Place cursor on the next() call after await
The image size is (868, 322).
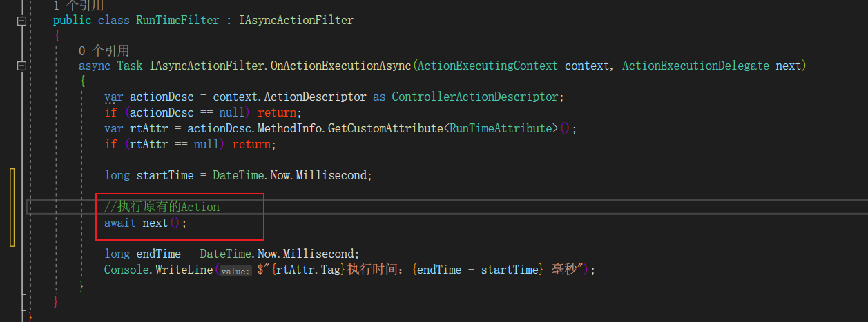(155, 223)
